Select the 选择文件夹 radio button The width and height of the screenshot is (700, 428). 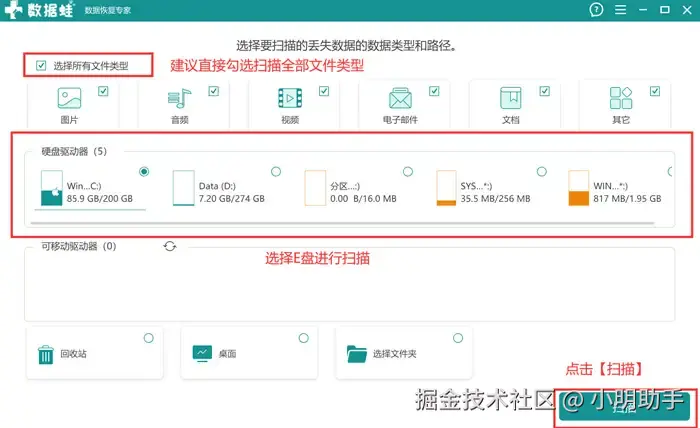point(458,338)
